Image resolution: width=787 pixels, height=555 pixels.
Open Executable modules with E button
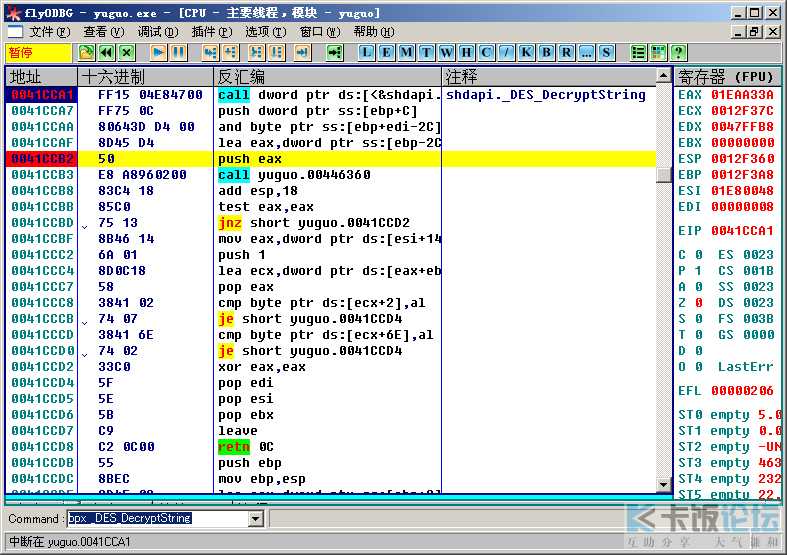click(386, 53)
